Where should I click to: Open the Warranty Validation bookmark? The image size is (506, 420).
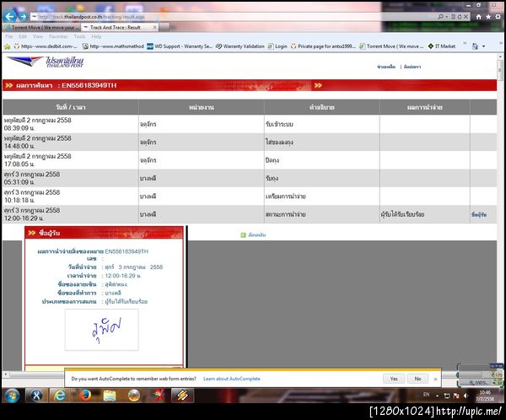(240, 46)
